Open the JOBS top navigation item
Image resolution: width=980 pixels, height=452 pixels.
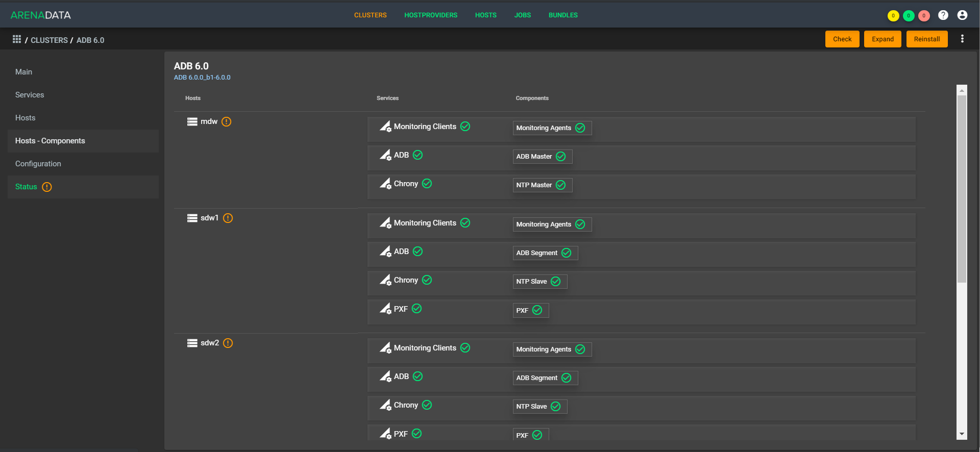pos(523,15)
